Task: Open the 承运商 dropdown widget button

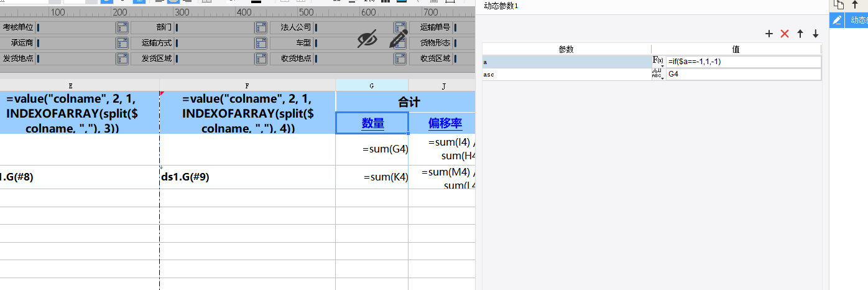Action: pyautogui.click(x=122, y=43)
